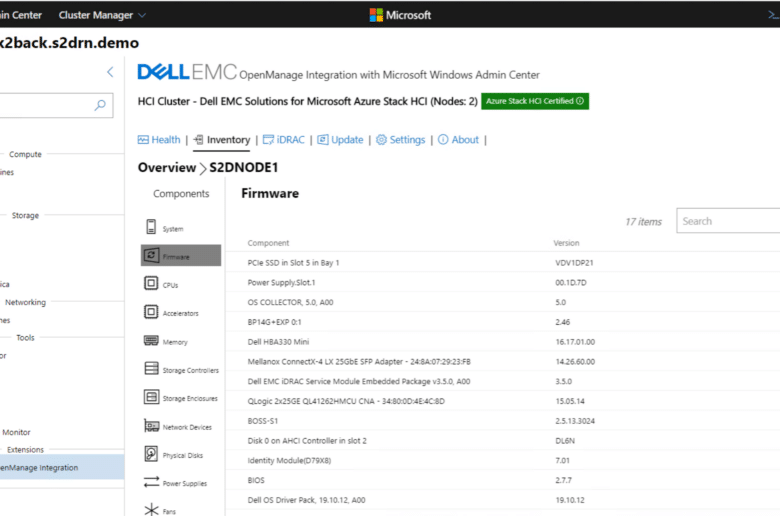
Task: Open the Physical Disks icon
Action: click(151, 453)
